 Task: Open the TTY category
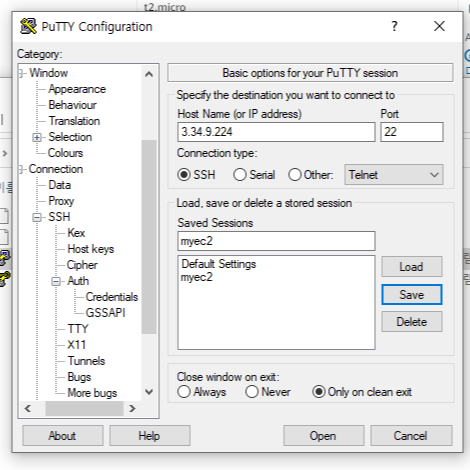click(x=78, y=329)
